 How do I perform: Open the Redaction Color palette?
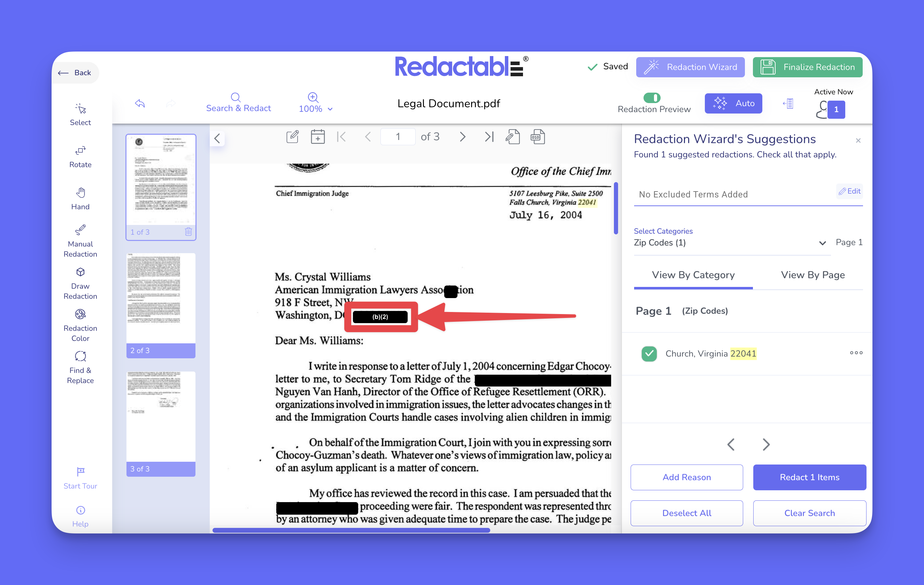(x=80, y=325)
